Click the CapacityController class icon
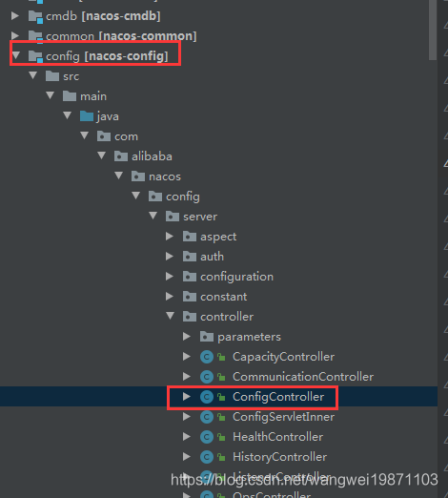 207,357
